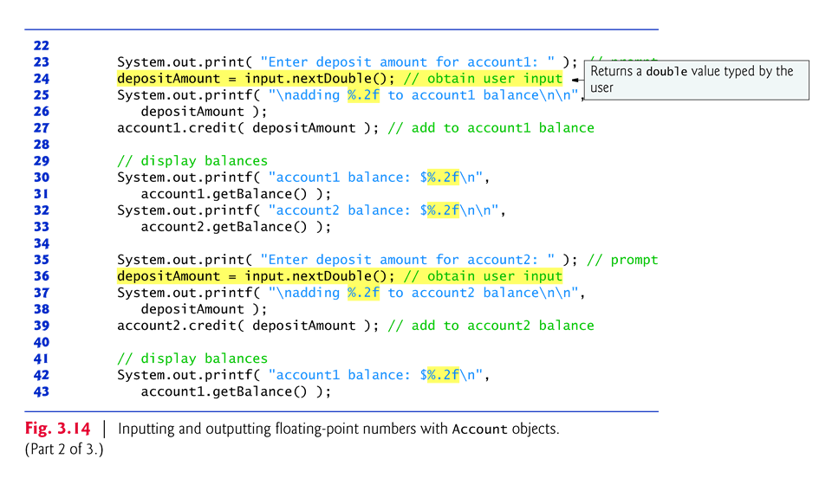This screenshot has height=504, width=832.
Task: Click the comment display balances on line 29
Action: point(192,160)
